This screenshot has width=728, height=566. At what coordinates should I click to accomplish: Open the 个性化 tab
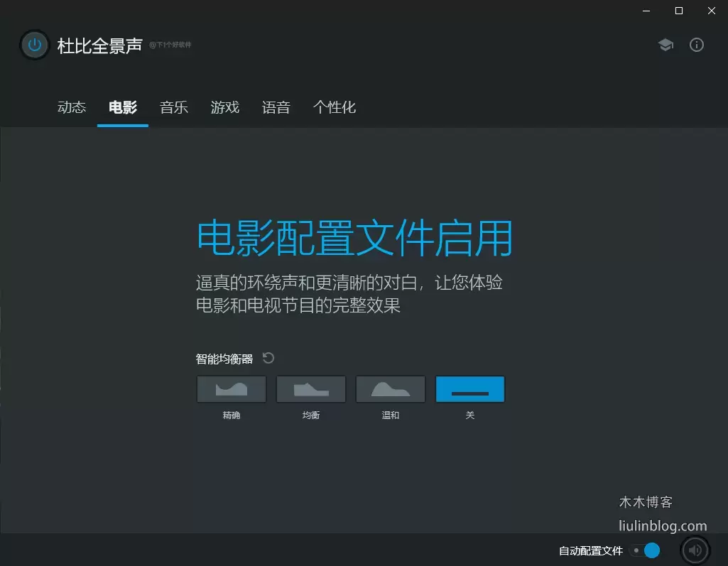click(x=335, y=108)
